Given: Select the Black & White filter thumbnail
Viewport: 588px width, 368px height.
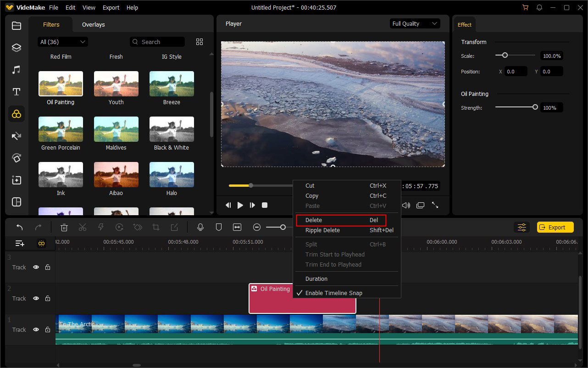Looking at the screenshot, I should [x=172, y=129].
